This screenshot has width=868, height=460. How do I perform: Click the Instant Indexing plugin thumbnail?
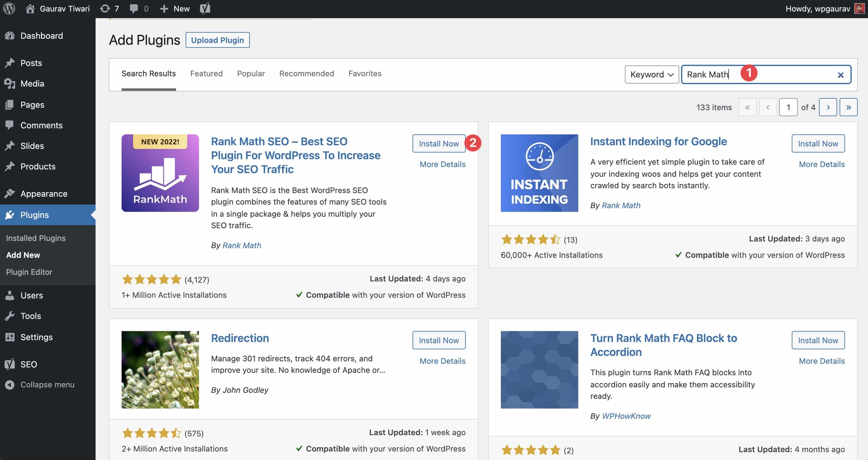coord(539,173)
